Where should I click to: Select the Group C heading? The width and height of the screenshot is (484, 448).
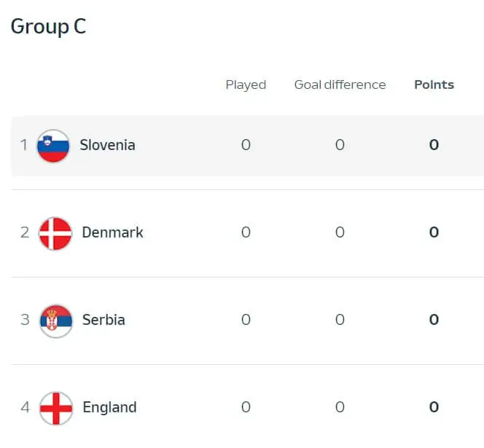(48, 26)
